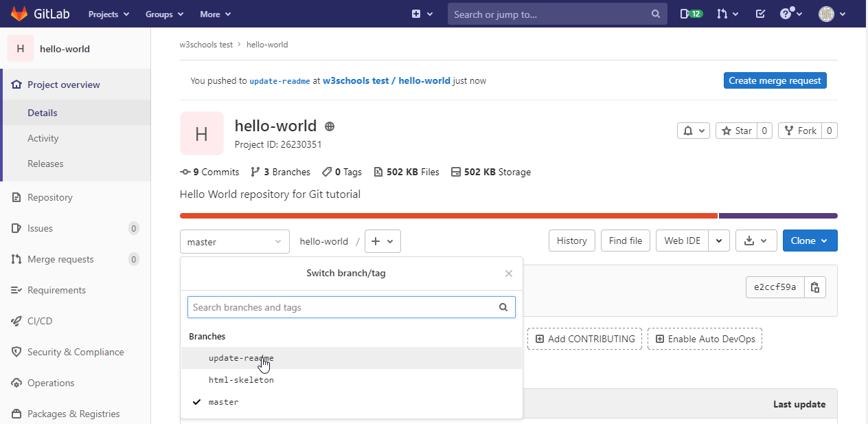This screenshot has width=868, height=424.
Task: Star the hello-world project
Action: pyautogui.click(x=737, y=131)
